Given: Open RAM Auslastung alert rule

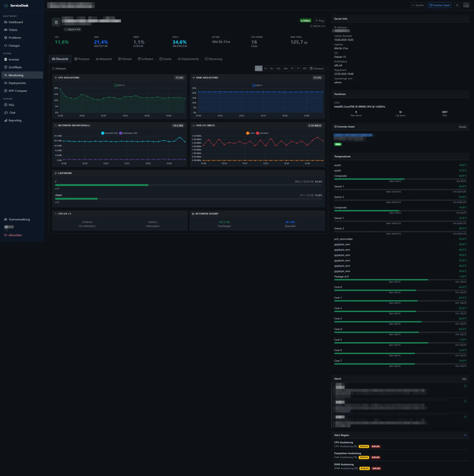Looking at the screenshot, I should (400, 467).
